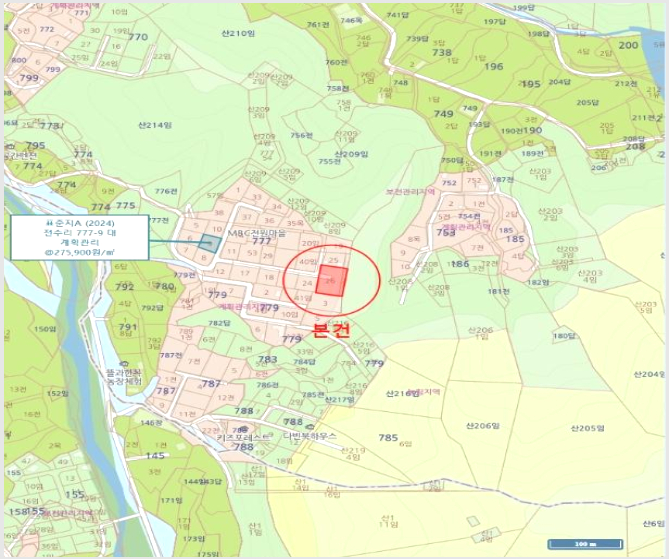Click the '784답' parcel label
Image resolution: width=669 pixels, height=559 pixels.
pos(305,362)
